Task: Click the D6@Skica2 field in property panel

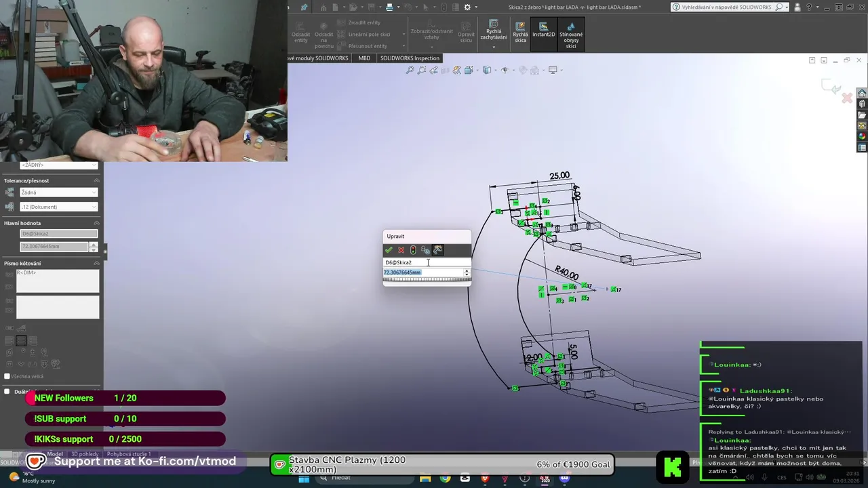Action: [59, 234]
